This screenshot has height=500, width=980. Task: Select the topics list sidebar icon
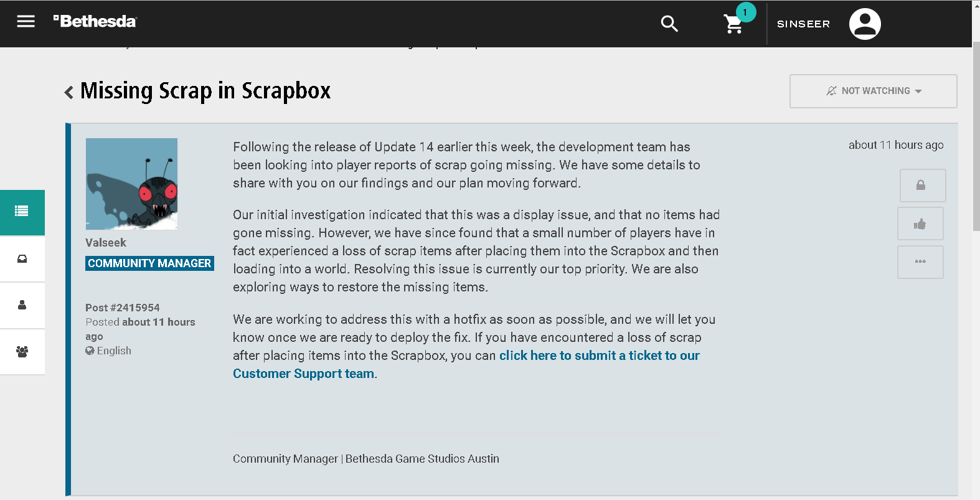point(22,212)
